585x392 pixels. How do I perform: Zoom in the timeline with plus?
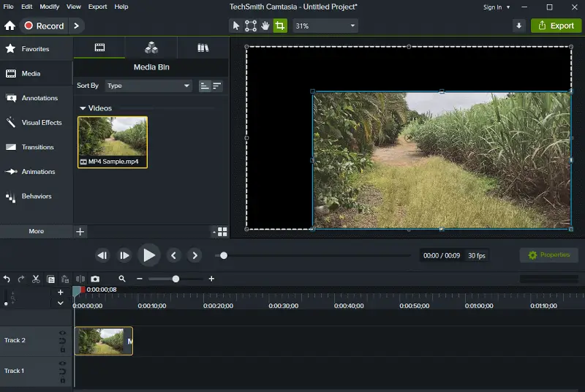tap(211, 279)
